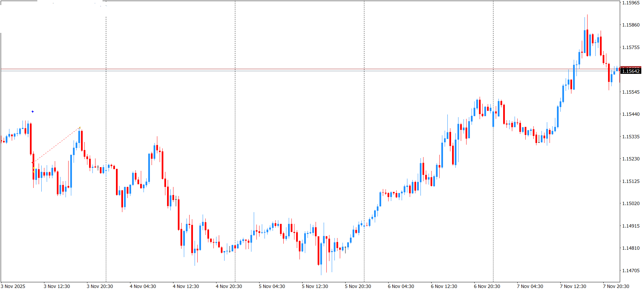Click the "7 Nov 04:30" time label
The image size is (644, 291).
coord(530,286)
